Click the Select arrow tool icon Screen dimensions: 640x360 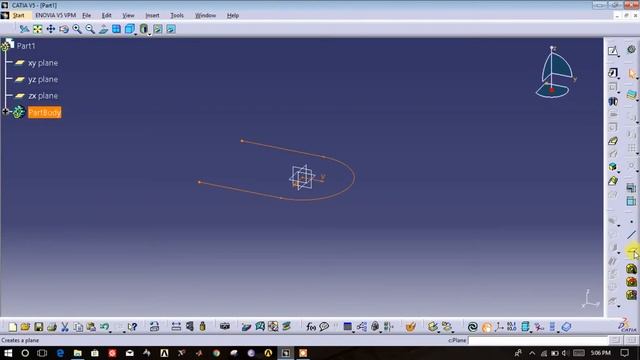pyautogui.click(x=632, y=74)
